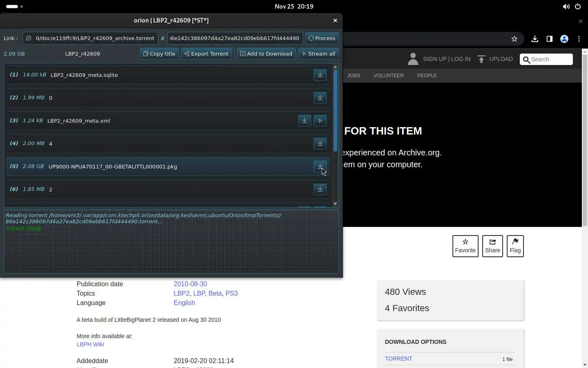
Task: Close the orion torrent dialog
Action: (335, 20)
